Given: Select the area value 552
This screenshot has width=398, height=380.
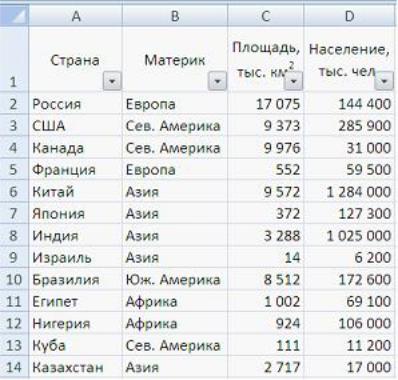Looking at the screenshot, I should (x=266, y=169).
